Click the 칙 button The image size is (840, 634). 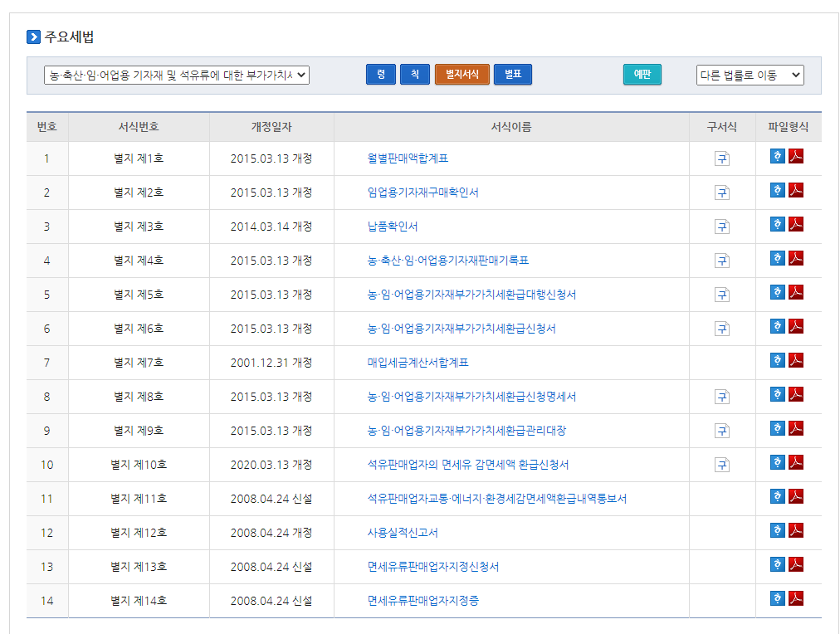point(414,75)
